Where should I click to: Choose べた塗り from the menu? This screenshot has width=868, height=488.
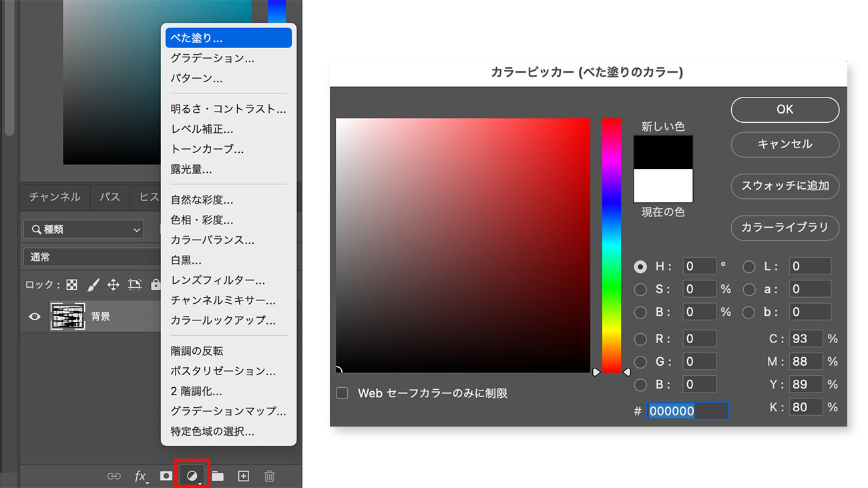click(x=228, y=38)
